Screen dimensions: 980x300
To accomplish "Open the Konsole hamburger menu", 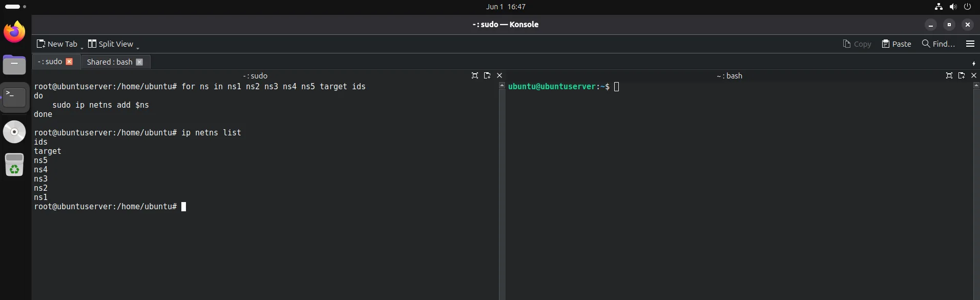I will click(970, 44).
